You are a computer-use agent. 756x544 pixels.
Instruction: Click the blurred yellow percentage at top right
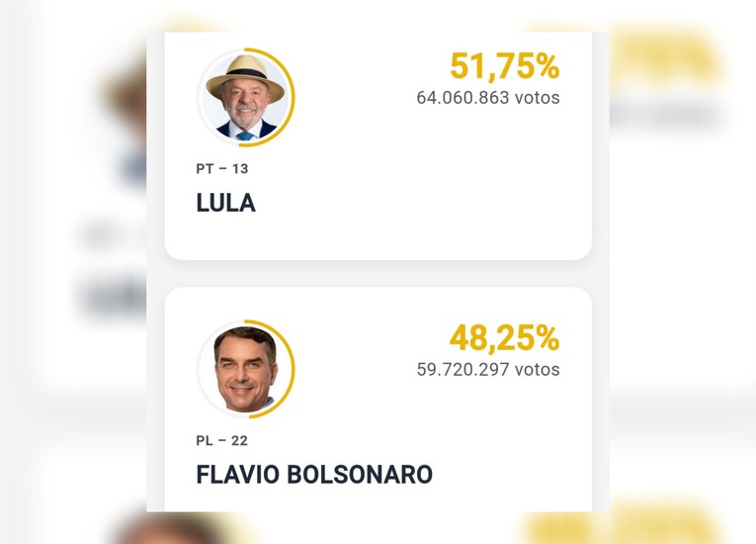click(665, 55)
